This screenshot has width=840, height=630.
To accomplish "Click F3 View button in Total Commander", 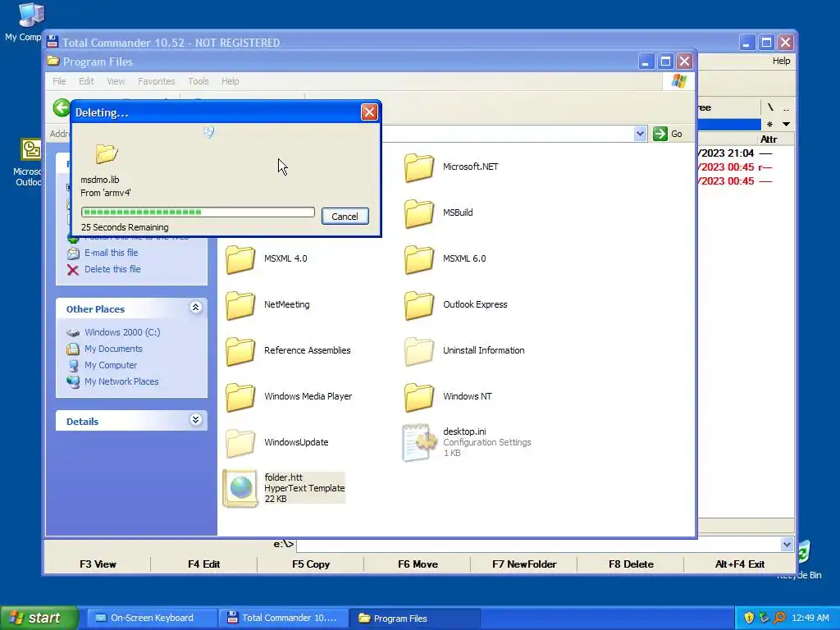I will (98, 564).
